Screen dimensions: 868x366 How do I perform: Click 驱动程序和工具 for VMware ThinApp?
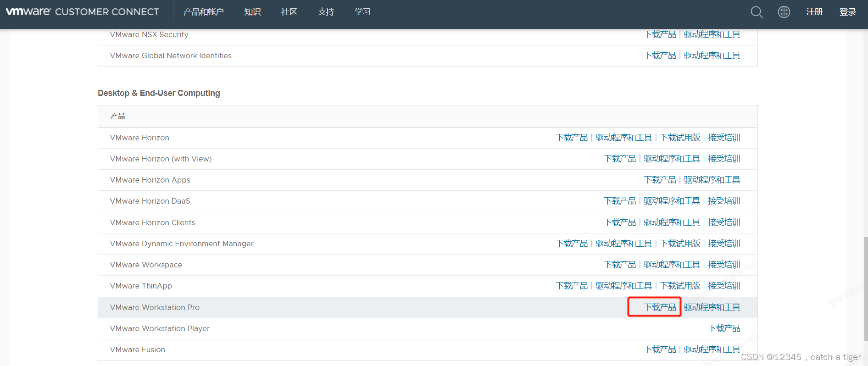(624, 286)
